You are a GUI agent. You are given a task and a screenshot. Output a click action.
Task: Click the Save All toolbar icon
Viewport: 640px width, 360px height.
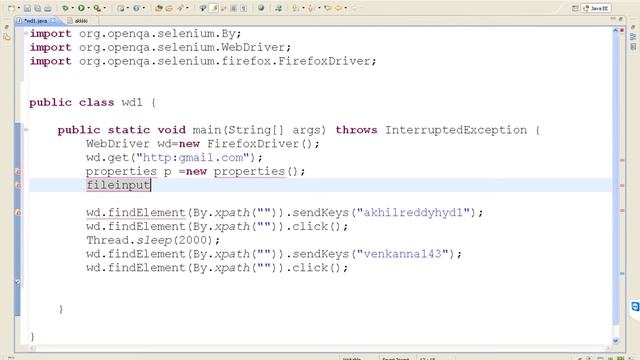38,8
